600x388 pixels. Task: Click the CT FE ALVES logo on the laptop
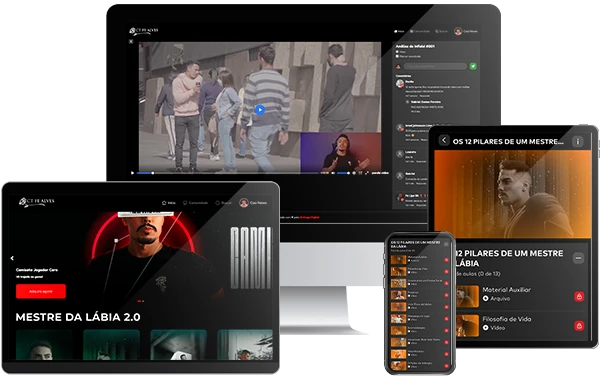click(37, 202)
